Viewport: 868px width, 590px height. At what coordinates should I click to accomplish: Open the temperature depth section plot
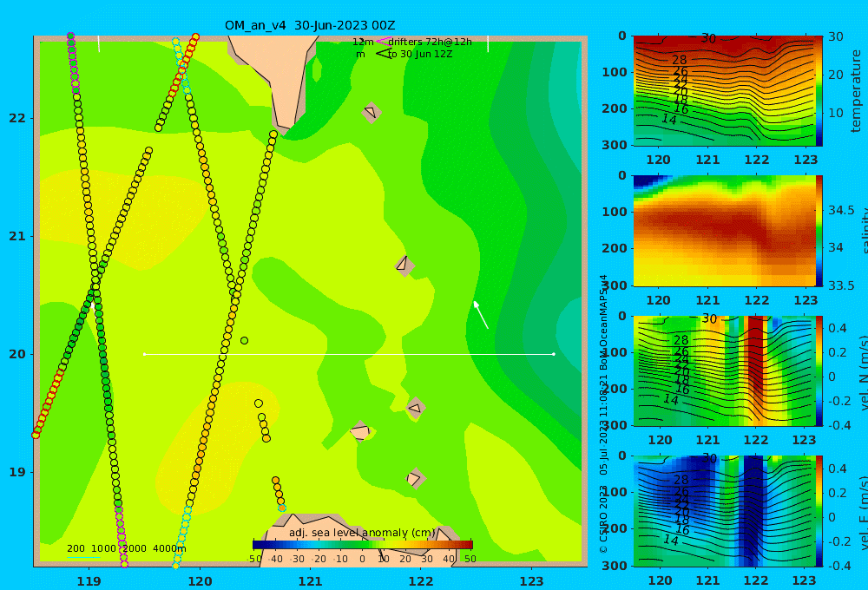724,91
